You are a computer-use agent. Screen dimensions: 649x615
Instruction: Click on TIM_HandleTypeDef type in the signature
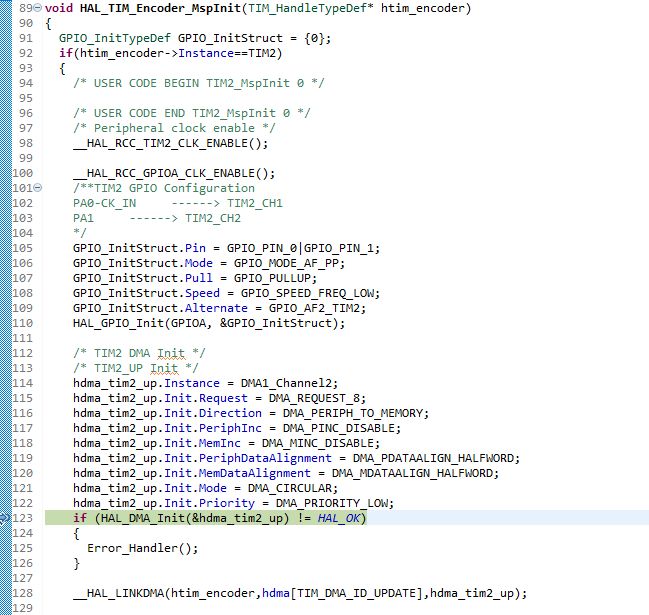310,8
